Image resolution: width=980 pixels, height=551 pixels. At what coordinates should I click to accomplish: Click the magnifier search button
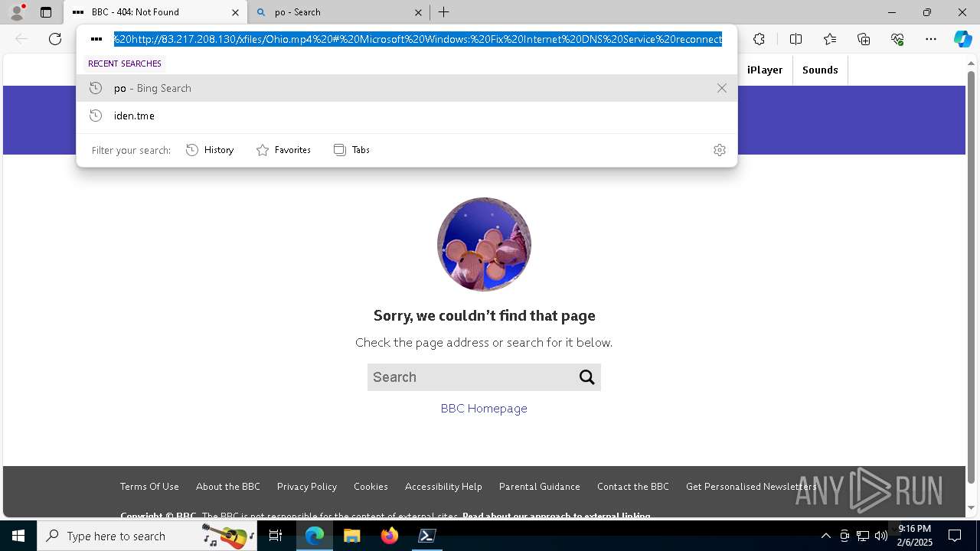point(587,377)
